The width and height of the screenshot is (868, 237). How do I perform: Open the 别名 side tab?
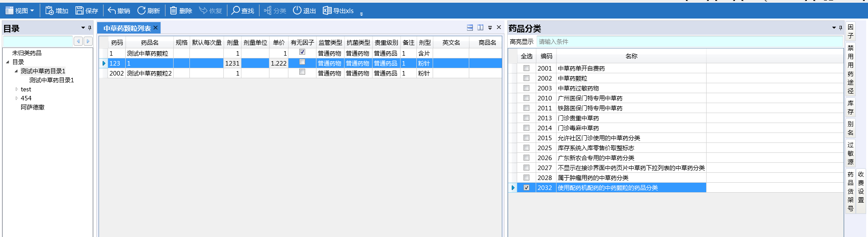pos(850,128)
